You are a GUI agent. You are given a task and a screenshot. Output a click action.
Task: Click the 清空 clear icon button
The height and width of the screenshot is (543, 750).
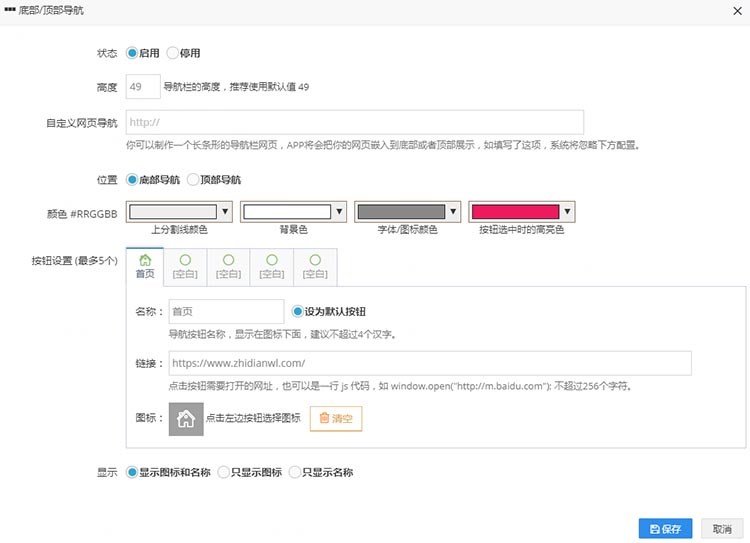pyautogui.click(x=336, y=419)
